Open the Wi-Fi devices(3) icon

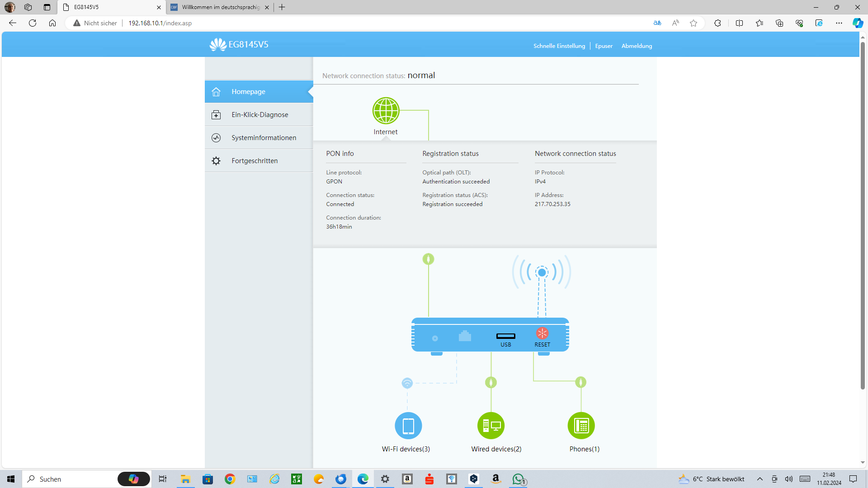408,426
